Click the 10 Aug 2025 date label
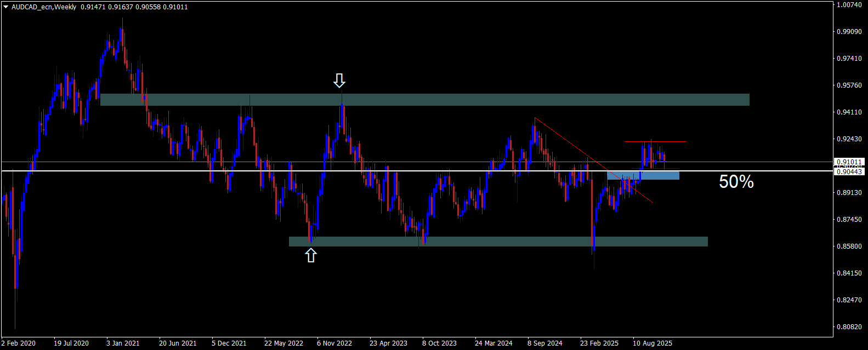868x350 pixels. 652,343
